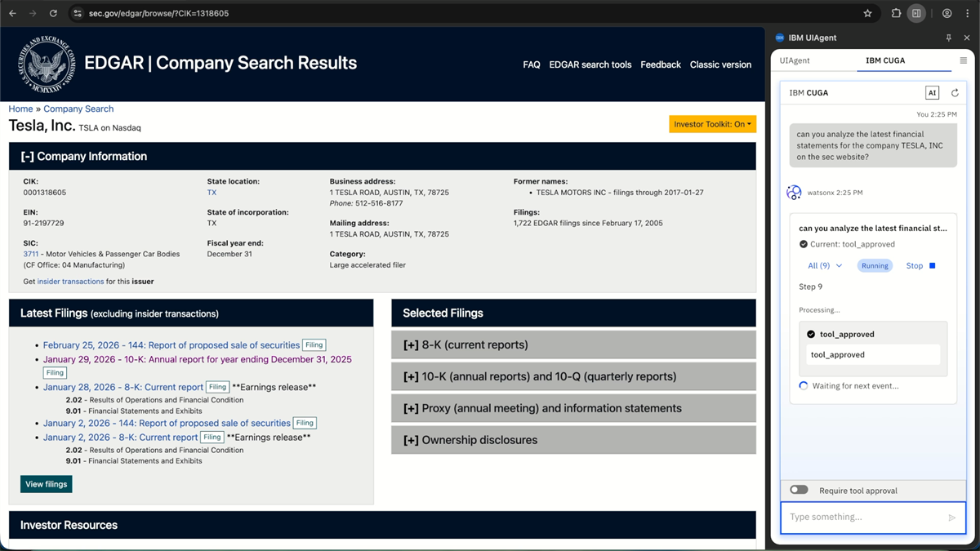Open EDGAR search tools menu item
Viewport: 980px width, 551px height.
[x=590, y=64]
